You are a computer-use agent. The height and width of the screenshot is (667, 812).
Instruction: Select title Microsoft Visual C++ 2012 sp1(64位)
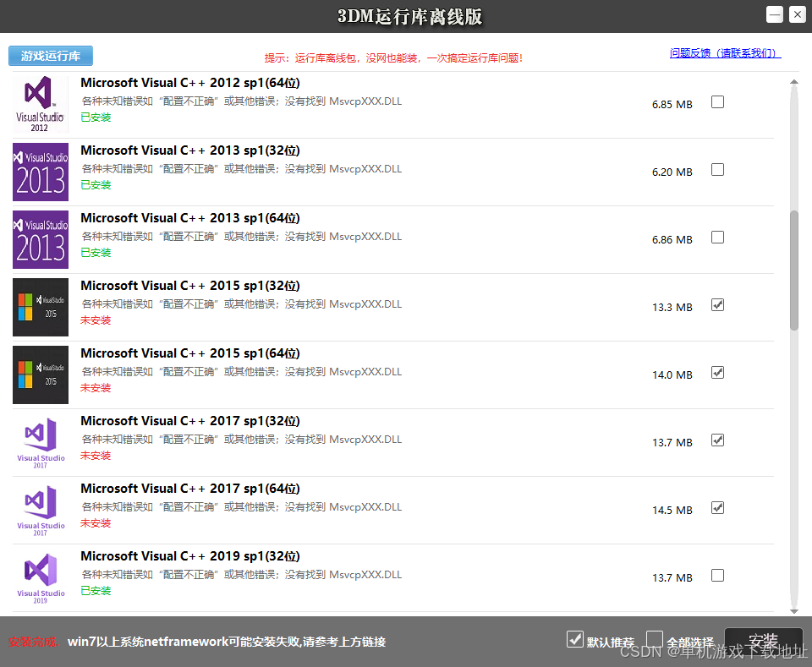click(190, 83)
